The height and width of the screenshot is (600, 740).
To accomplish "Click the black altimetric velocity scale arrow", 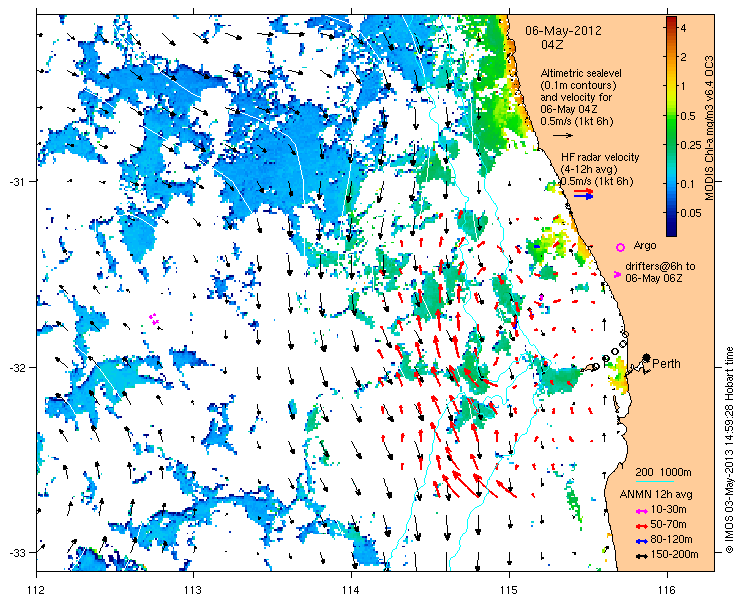I will 563,135.
